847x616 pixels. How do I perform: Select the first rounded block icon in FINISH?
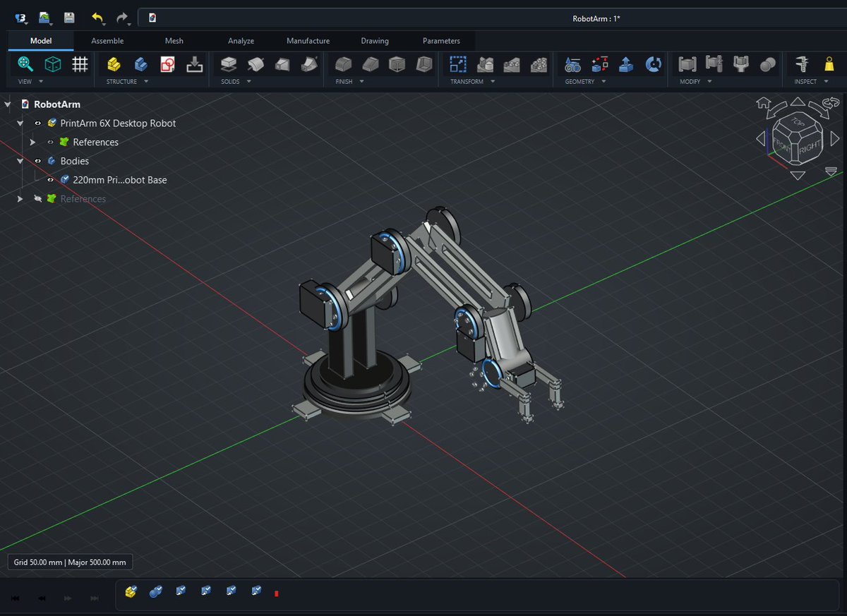pyautogui.click(x=343, y=64)
